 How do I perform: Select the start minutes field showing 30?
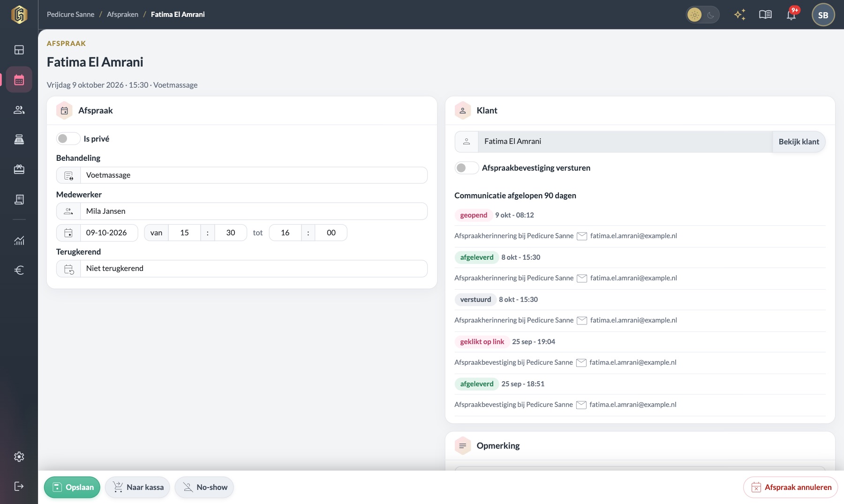click(231, 233)
